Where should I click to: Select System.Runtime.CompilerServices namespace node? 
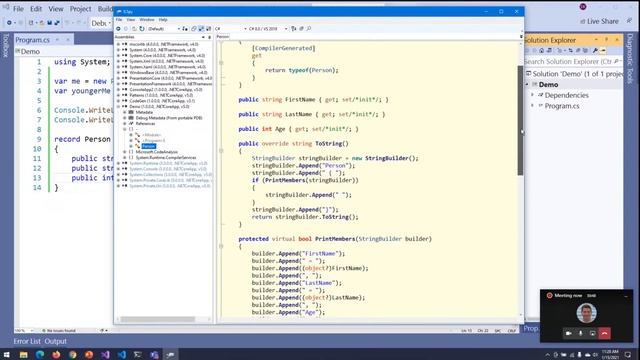[x=166, y=158]
